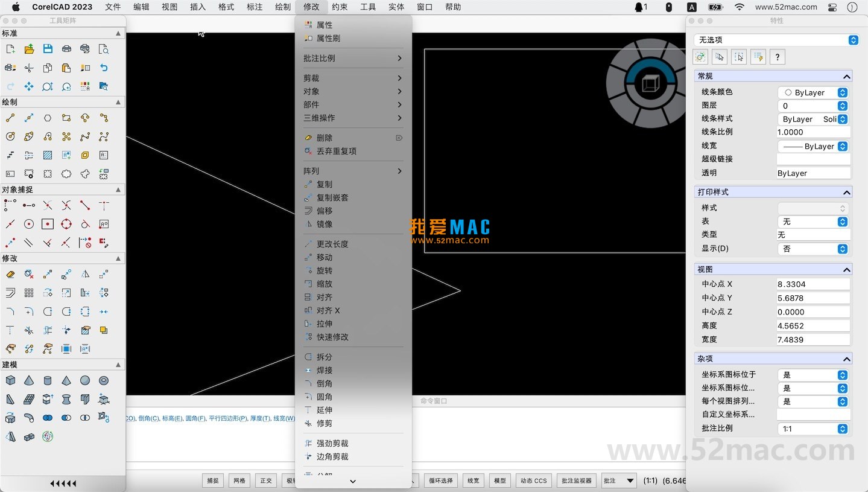868x492 pixels.
Task: Click the 超级链接 empty field
Action: pos(813,159)
